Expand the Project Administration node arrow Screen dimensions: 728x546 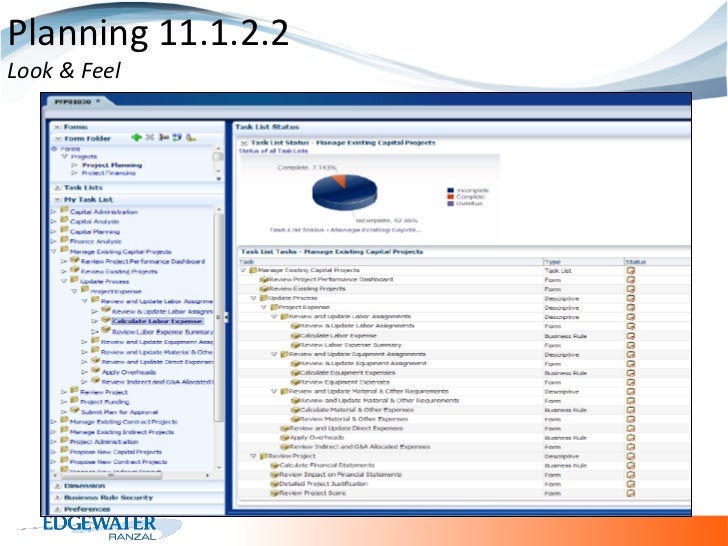click(x=53, y=442)
